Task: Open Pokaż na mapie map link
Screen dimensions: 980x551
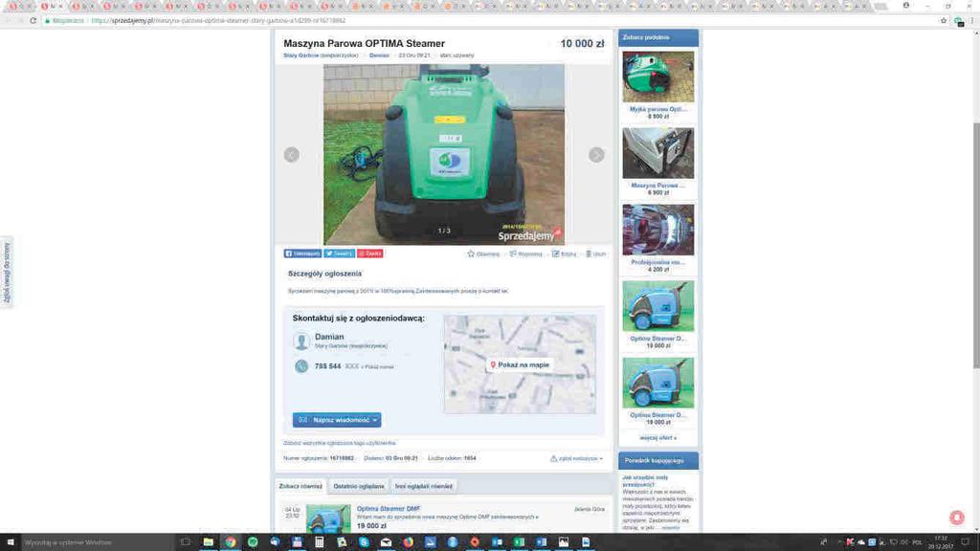Action: 520,364
